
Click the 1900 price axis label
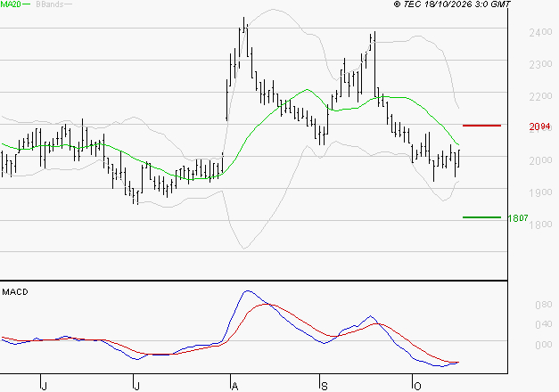pos(541,192)
